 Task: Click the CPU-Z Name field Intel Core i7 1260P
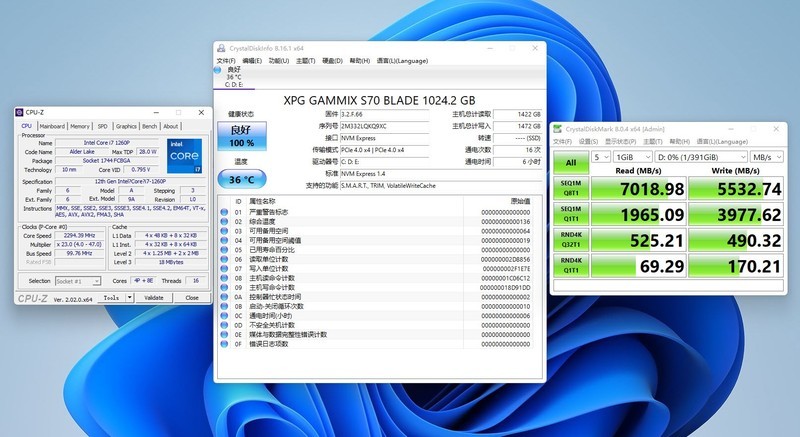[107, 143]
